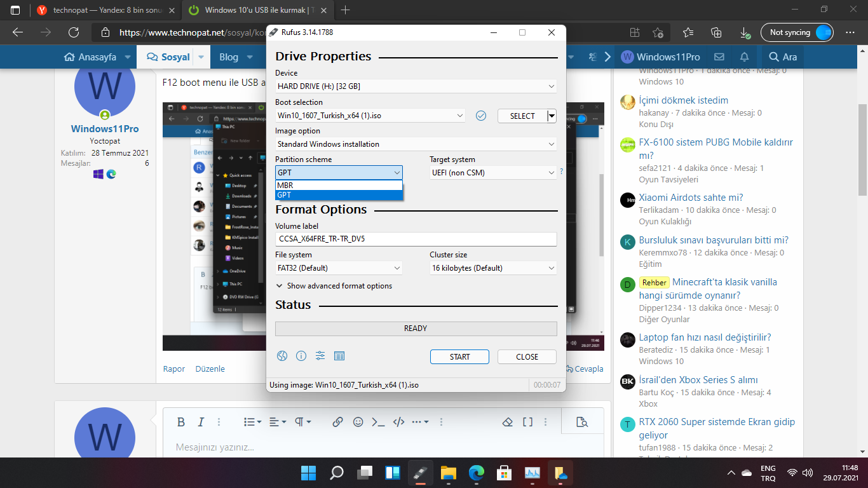Image resolution: width=868 pixels, height=488 pixels.
Task: Collapse the Partition scheme combo box
Action: 339,172
